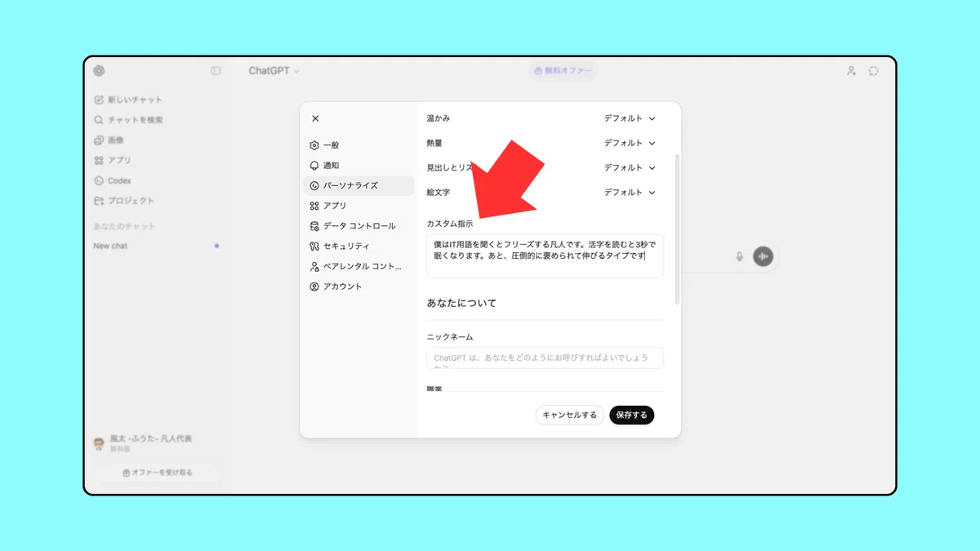Click the microphone dictation icon

(x=740, y=256)
